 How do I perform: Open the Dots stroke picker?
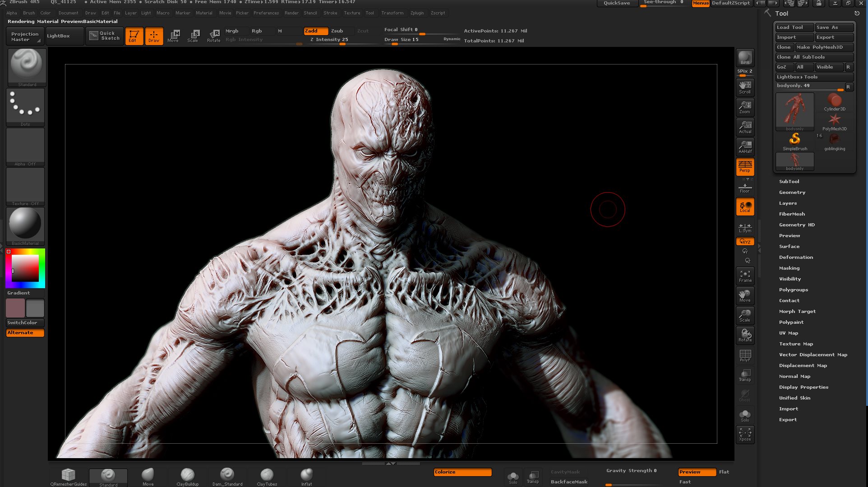(25, 107)
